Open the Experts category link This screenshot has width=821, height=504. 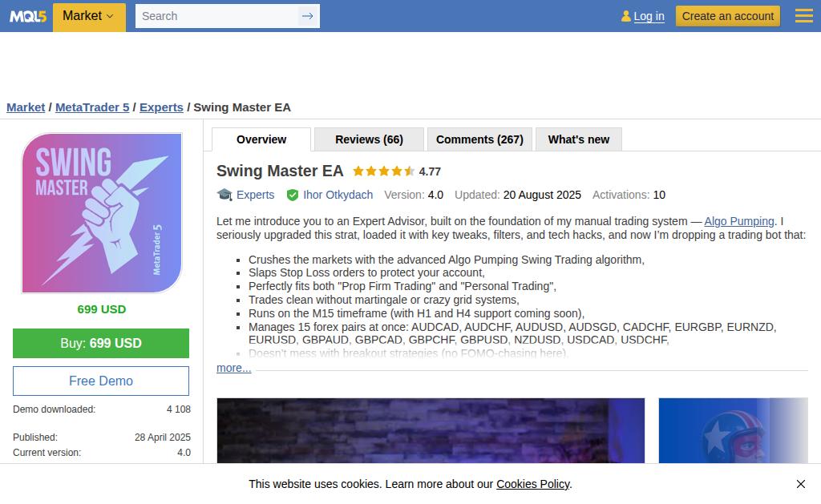255,195
